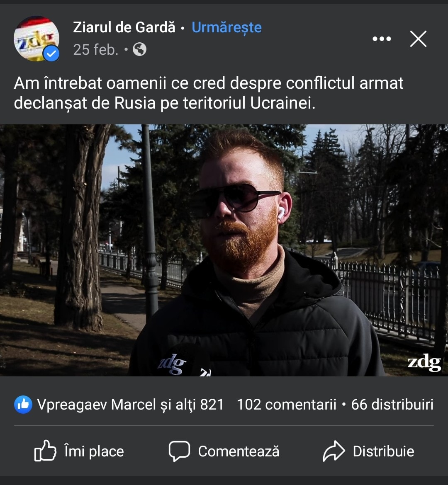This screenshot has width=448, height=485.
Task: Open the Ziarul de Gardă page name
Action: point(124,27)
